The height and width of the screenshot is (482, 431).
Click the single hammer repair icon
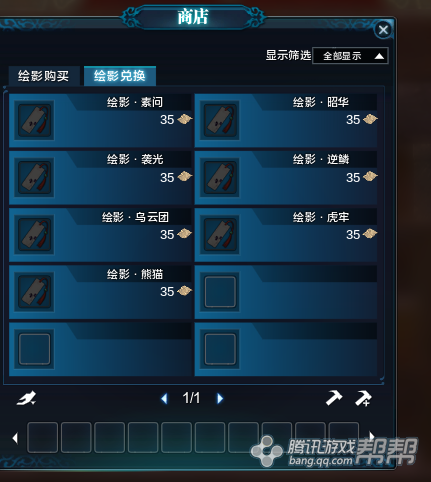pyautogui.click(x=334, y=398)
